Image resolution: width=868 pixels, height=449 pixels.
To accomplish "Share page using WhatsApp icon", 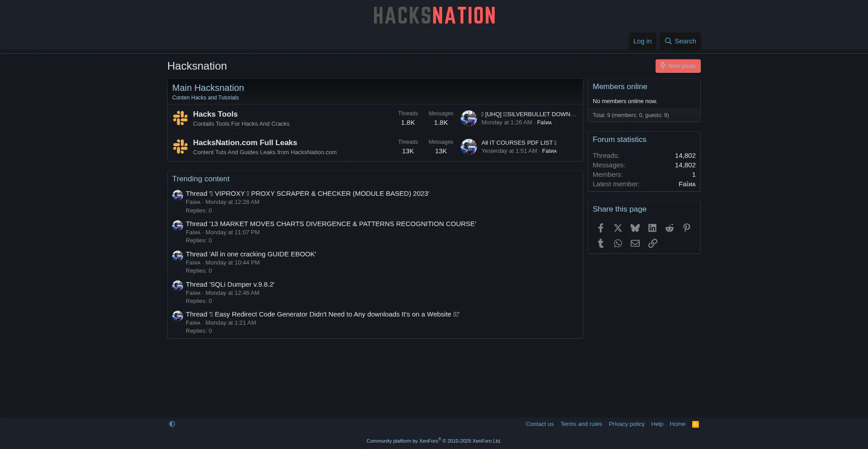I will [618, 243].
